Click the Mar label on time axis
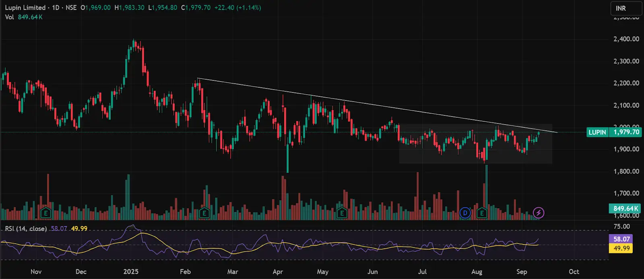Viewport: 644px width, 279px height. (x=233, y=272)
